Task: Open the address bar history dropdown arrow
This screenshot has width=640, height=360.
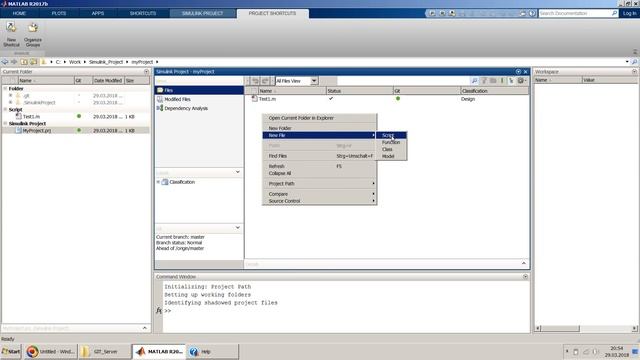Action: [x=627, y=62]
